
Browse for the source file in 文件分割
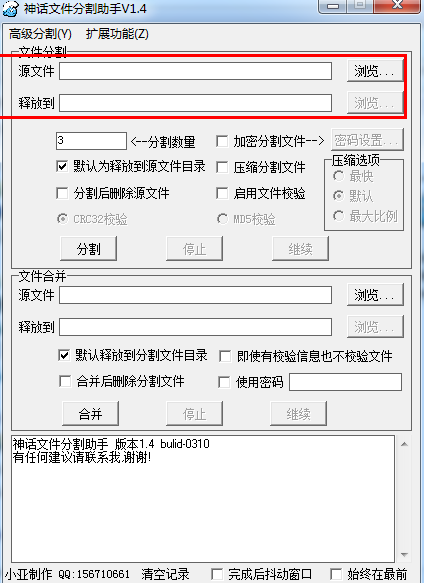tap(375, 71)
